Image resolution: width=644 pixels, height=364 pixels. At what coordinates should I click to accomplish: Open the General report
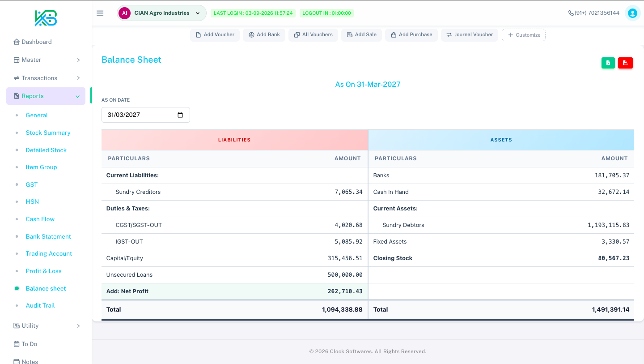(37, 115)
